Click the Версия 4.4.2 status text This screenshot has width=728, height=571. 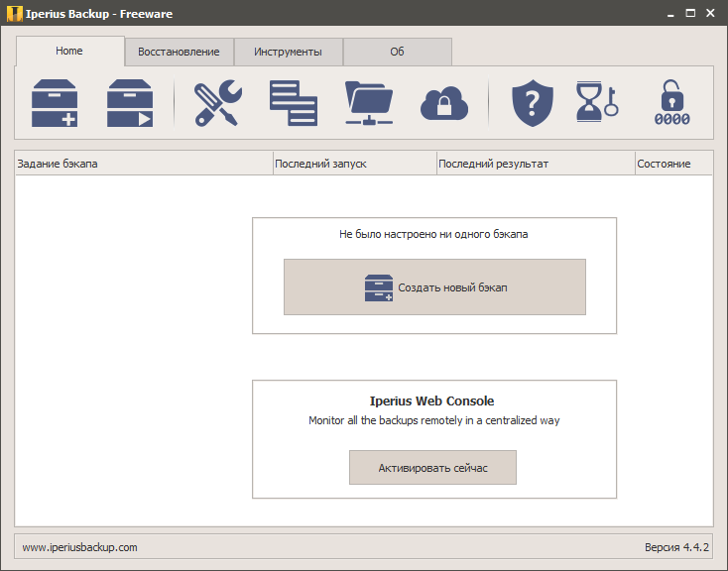click(x=676, y=547)
